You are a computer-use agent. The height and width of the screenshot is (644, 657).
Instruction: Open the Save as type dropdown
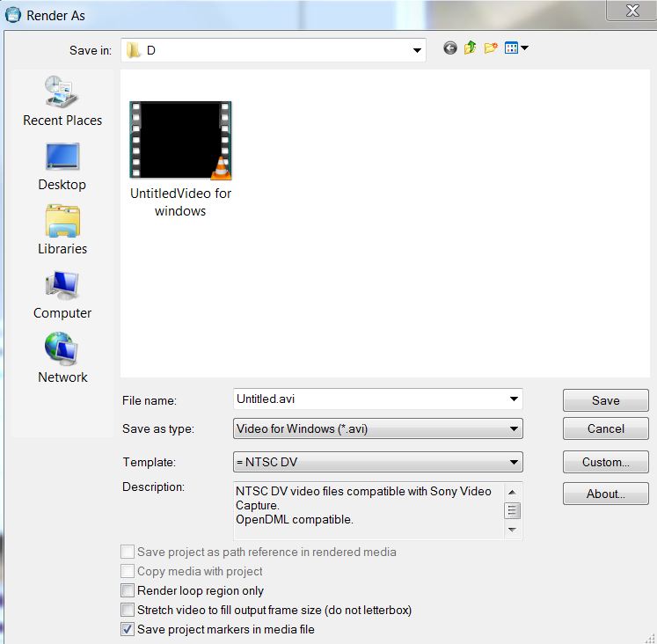click(378, 428)
